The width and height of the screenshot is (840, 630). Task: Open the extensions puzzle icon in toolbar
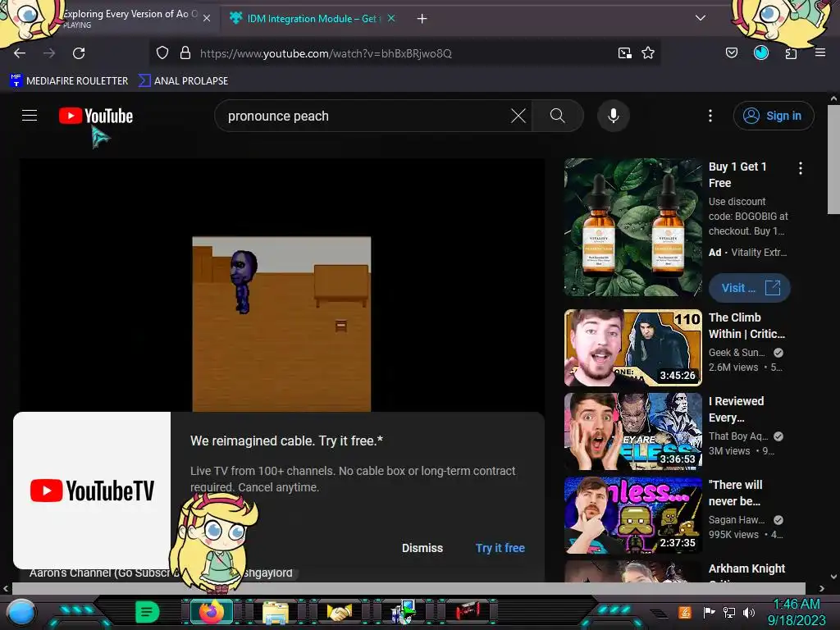tap(792, 53)
